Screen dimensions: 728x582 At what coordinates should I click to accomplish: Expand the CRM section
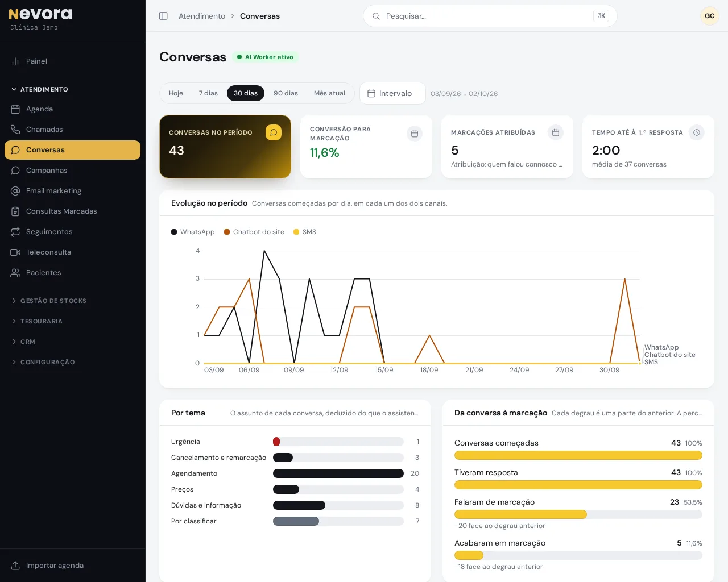pos(23,342)
